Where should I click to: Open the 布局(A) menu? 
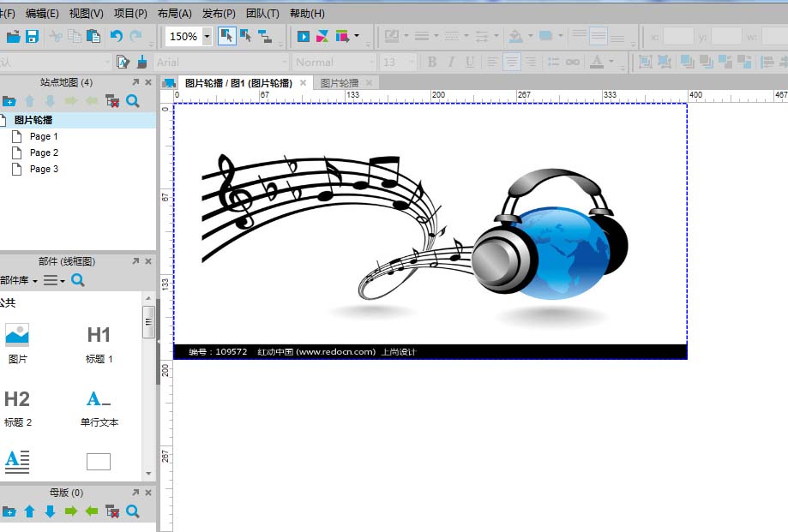point(175,14)
